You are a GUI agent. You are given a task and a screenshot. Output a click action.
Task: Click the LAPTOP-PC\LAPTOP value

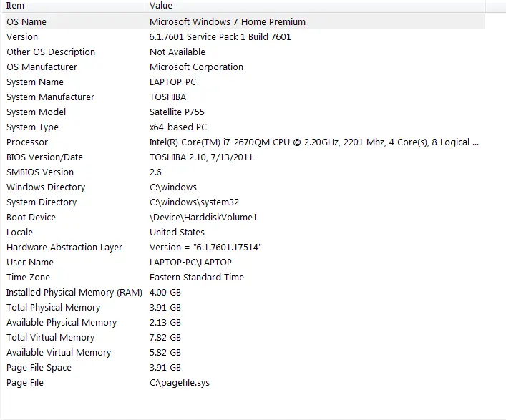point(190,263)
